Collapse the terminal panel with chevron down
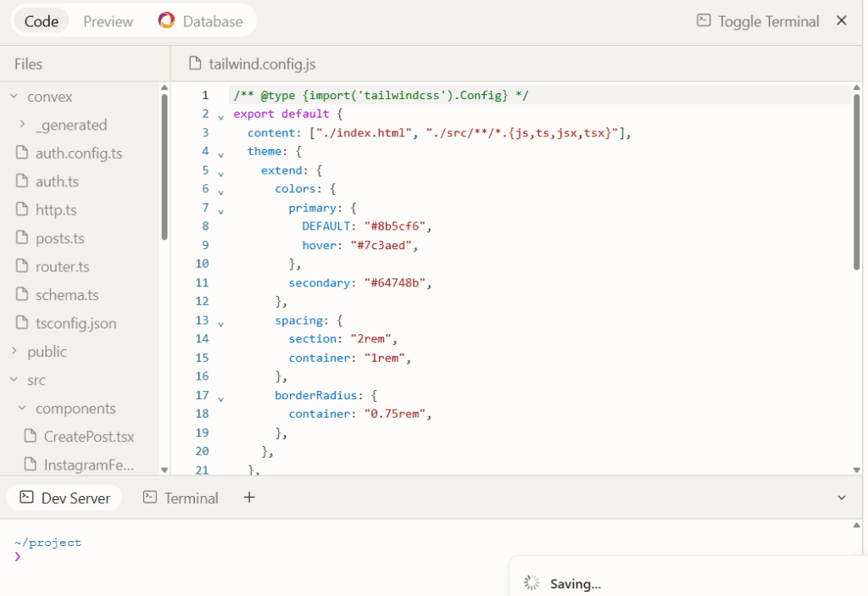 pos(842,498)
